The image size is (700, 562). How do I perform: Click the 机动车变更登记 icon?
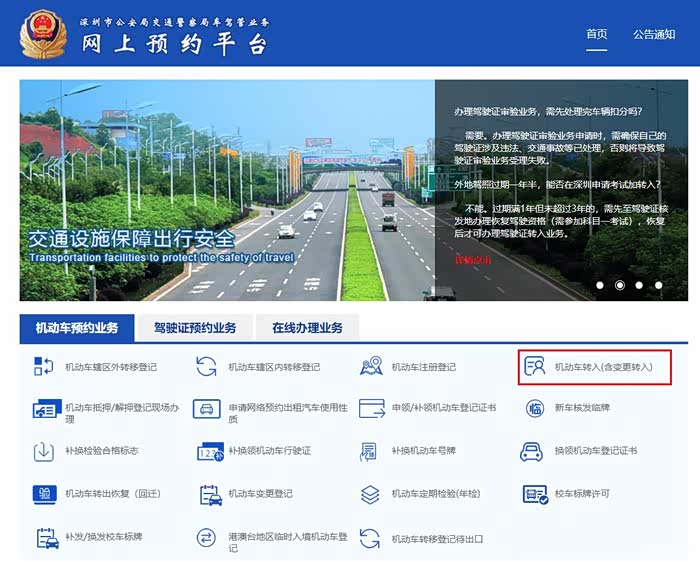click(x=211, y=495)
